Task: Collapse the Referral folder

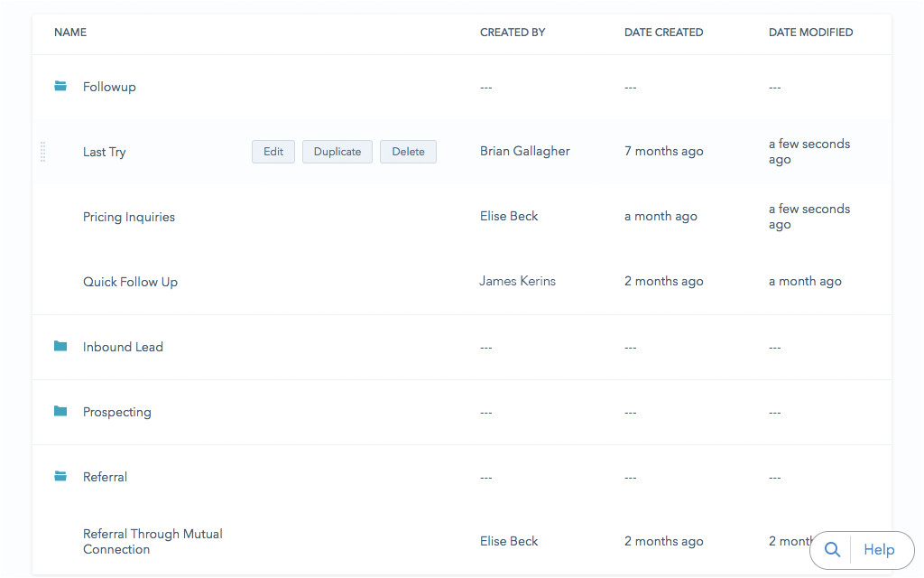Action: [x=105, y=477]
